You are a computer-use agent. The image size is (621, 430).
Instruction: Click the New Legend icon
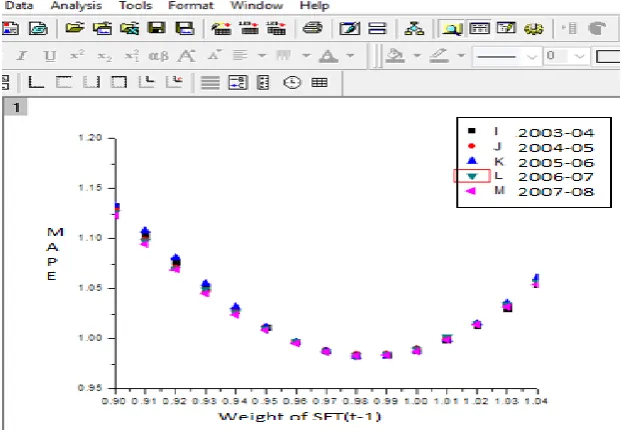pyautogui.click(x=238, y=82)
